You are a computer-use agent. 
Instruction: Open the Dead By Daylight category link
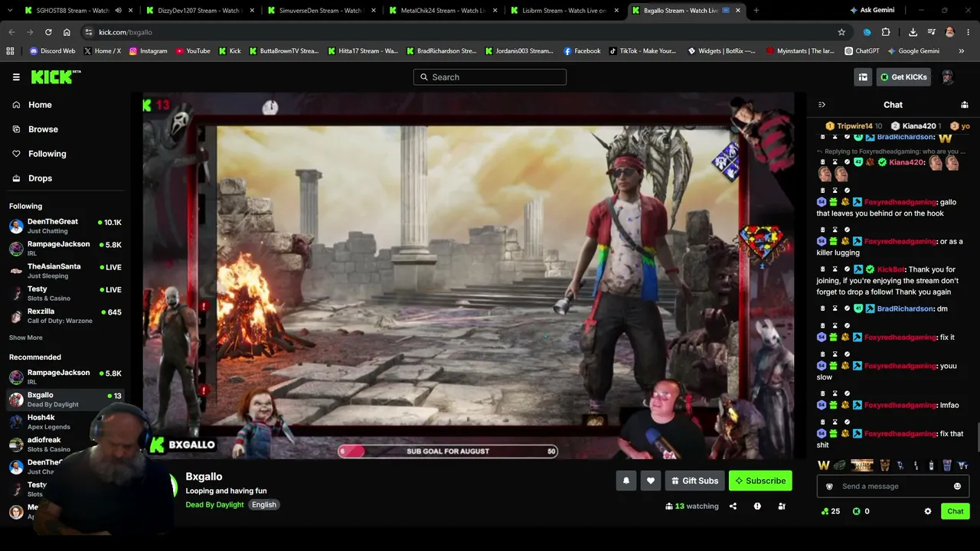(x=214, y=504)
